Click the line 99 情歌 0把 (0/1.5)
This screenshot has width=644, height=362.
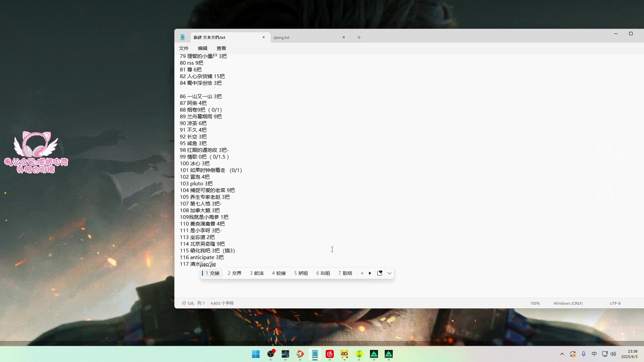205,157
